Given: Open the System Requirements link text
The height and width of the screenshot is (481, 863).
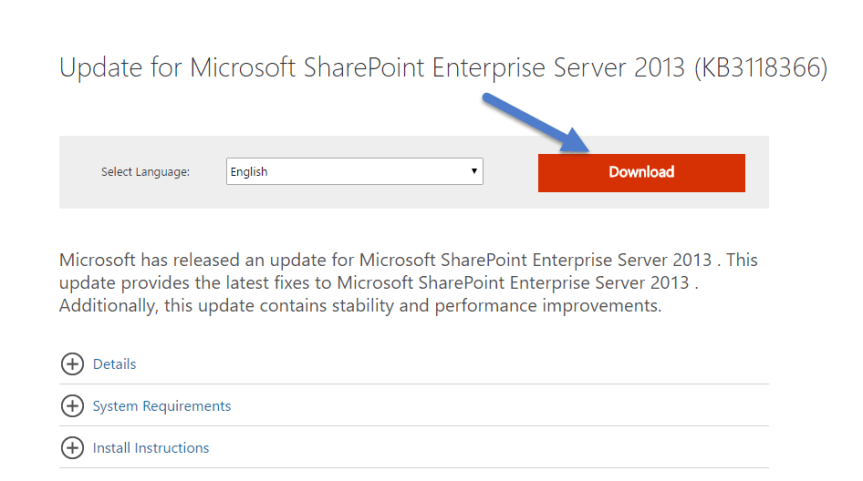Looking at the screenshot, I should (161, 406).
